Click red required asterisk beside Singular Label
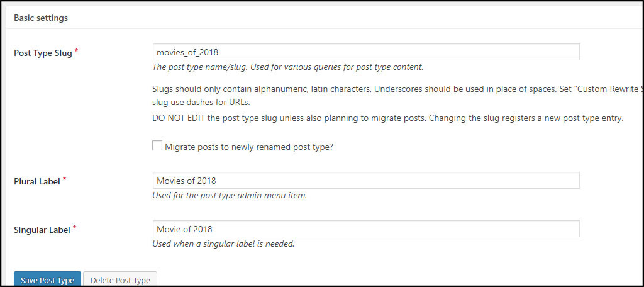Image resolution: width=644 pixels, height=287 pixels. 75,228
